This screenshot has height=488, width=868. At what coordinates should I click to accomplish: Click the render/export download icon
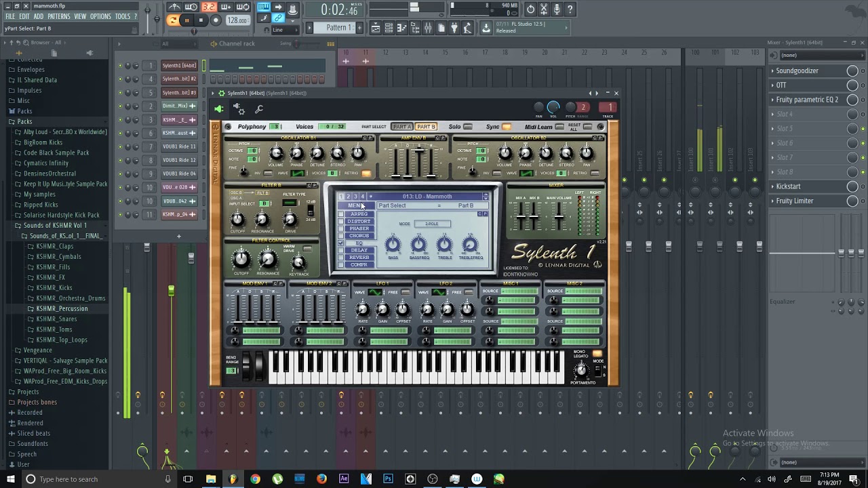(486, 28)
